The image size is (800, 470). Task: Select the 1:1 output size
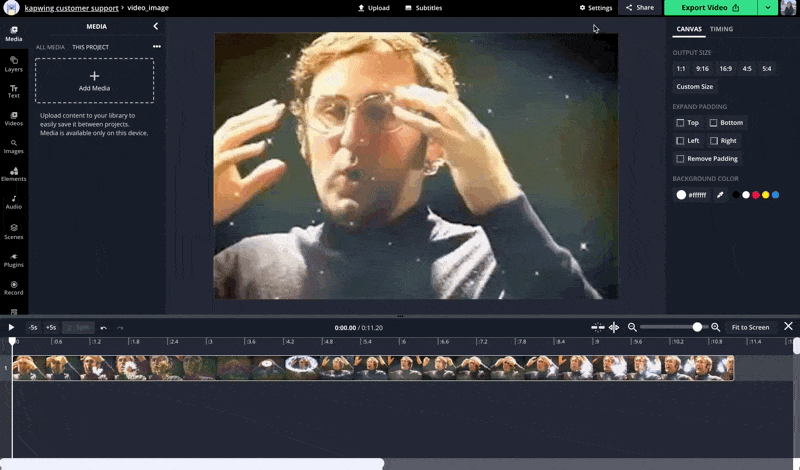681,68
